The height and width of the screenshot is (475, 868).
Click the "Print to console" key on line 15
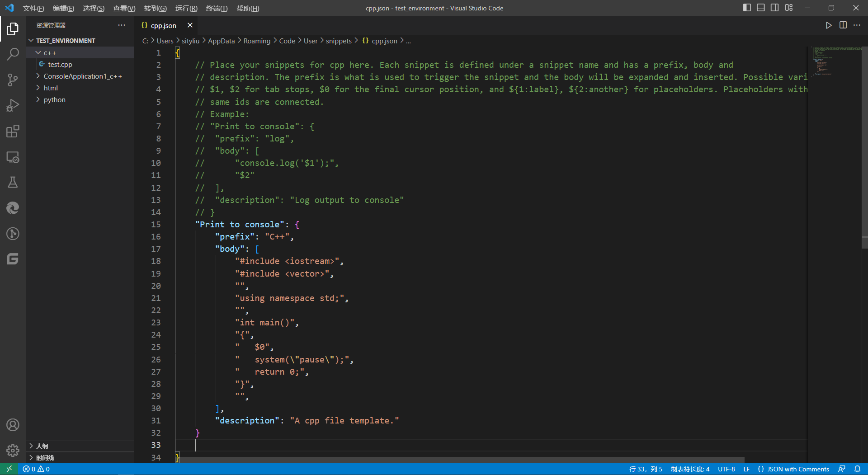[240, 225]
